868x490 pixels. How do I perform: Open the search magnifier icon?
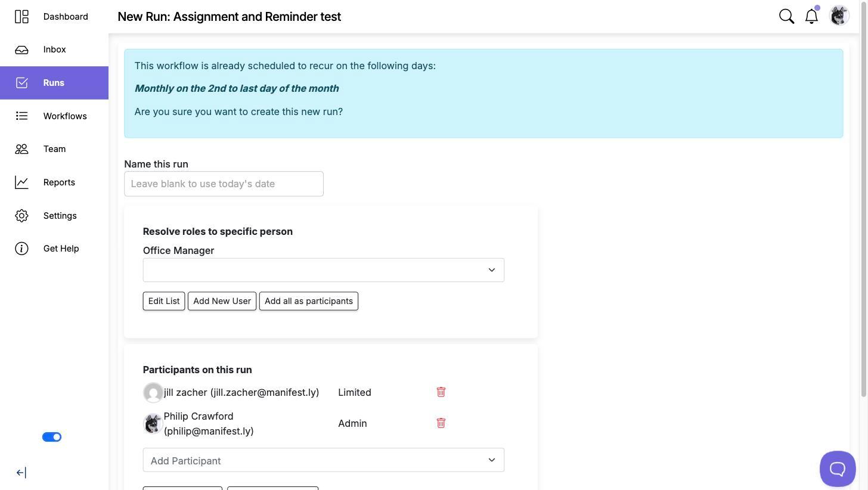pos(786,16)
